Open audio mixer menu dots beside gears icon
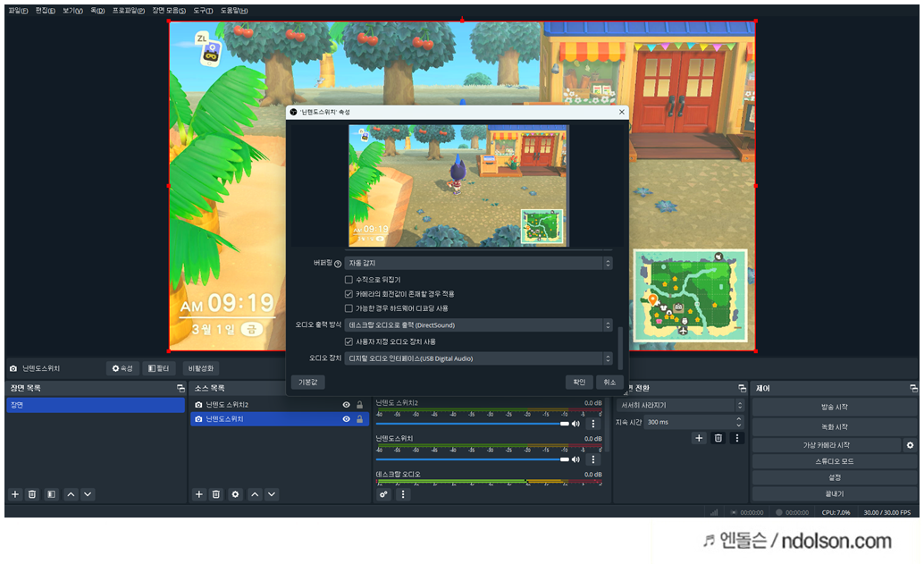Viewport: 924px width, 564px height. [403, 494]
